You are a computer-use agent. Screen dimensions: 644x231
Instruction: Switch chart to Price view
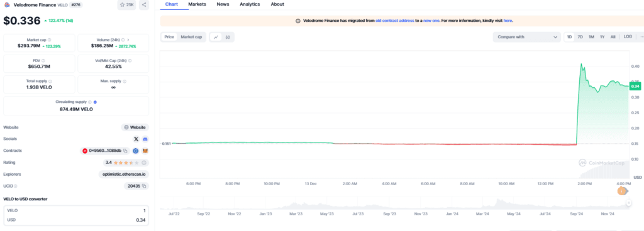point(169,37)
